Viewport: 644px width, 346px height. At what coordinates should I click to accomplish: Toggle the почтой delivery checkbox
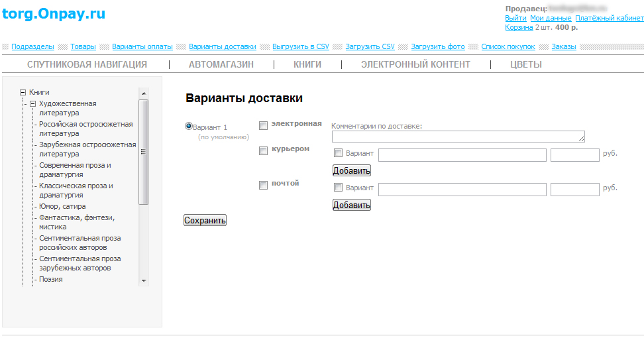pyautogui.click(x=263, y=185)
